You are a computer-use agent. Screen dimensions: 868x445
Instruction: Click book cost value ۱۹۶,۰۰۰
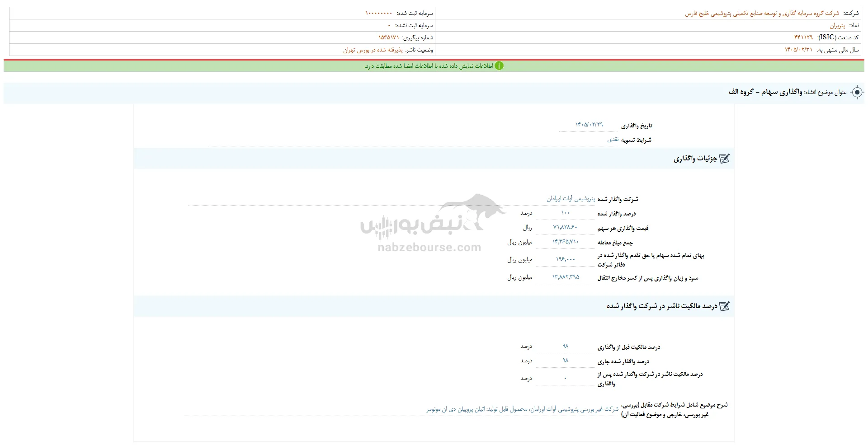click(565, 259)
